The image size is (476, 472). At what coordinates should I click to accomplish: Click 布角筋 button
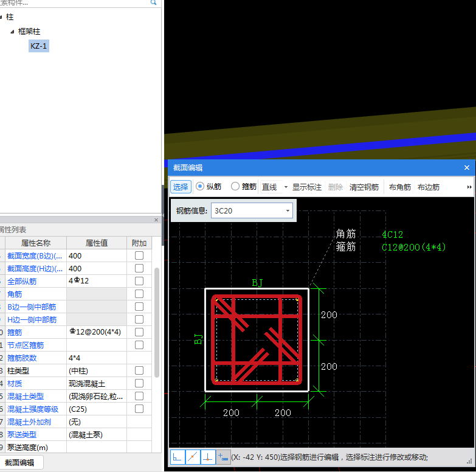coord(399,187)
